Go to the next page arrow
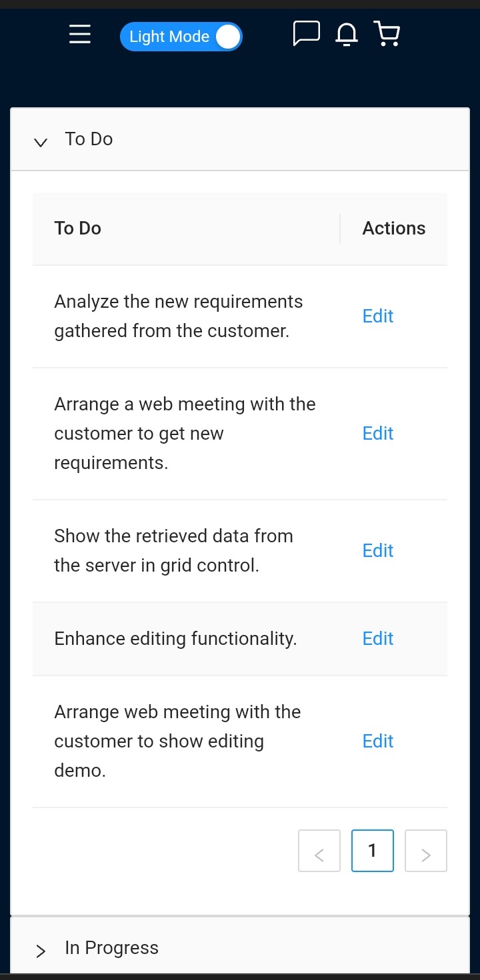 (x=426, y=851)
